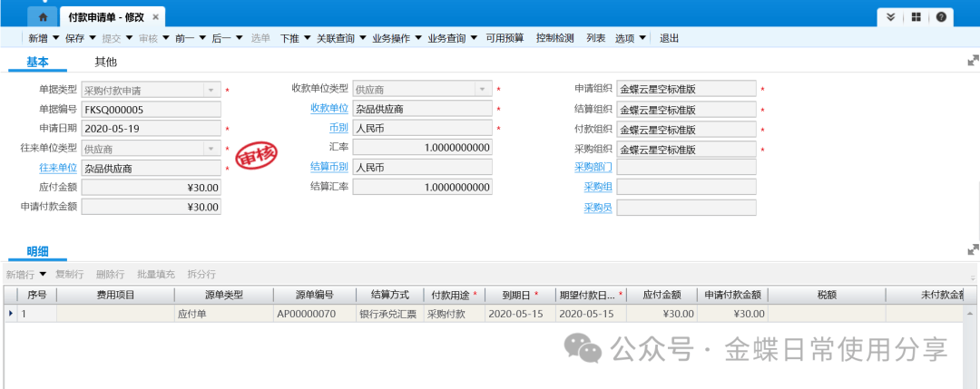The image size is (980, 389).
Task: Expand the 新增 menu arrow
Action: (x=55, y=38)
